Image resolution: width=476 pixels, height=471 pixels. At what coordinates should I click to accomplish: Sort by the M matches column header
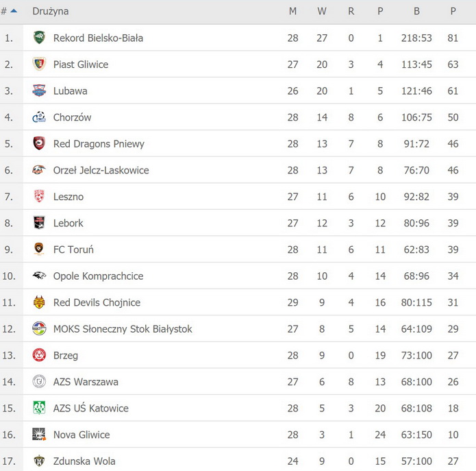click(293, 11)
